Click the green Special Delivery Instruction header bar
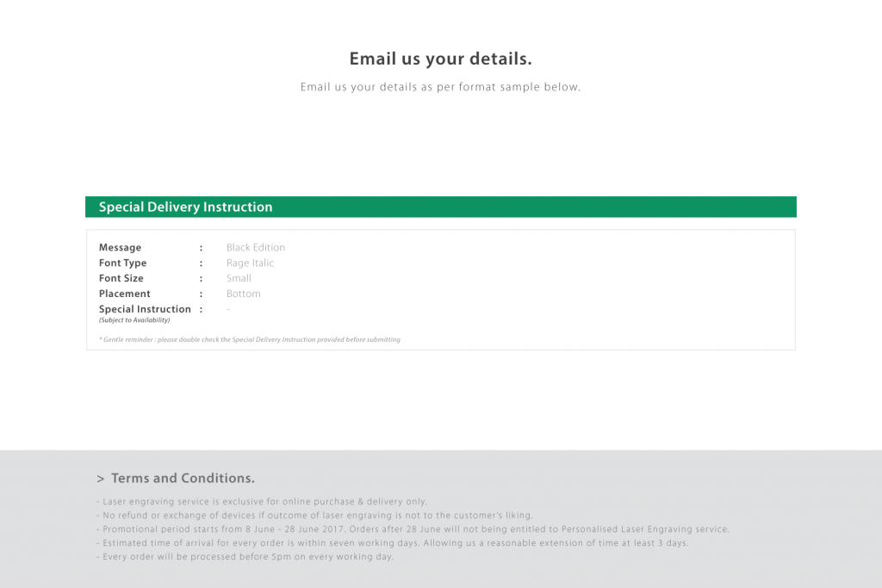882x588 pixels. (440, 207)
